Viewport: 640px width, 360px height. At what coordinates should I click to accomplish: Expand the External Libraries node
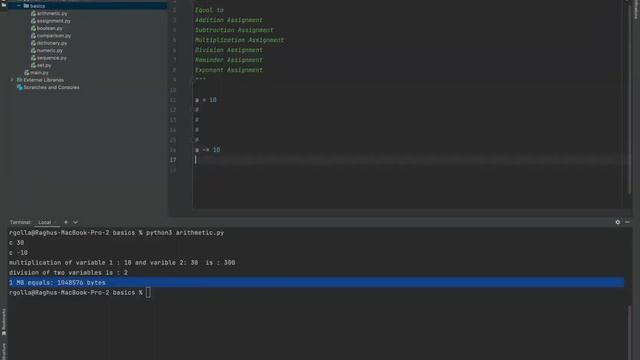coord(12,80)
